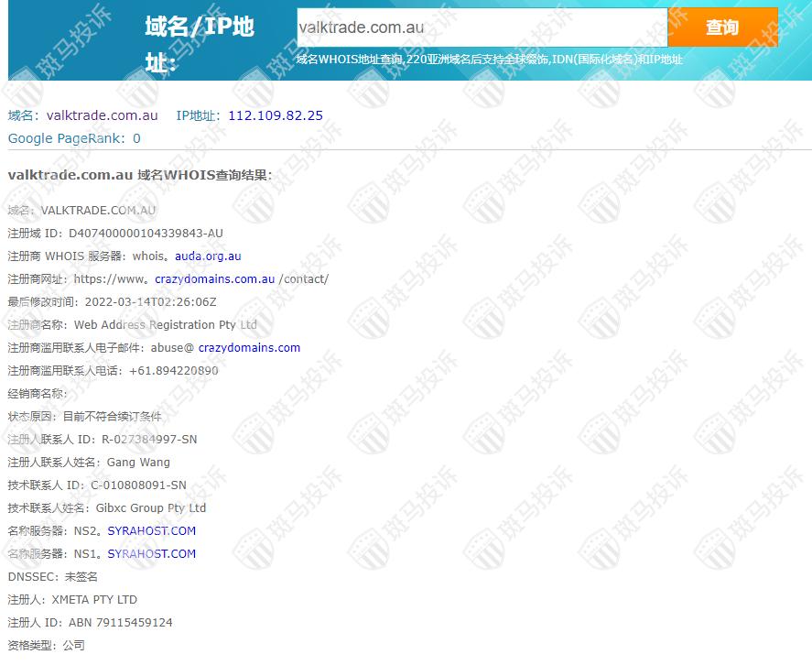Click the 域名/IP地址 header label
This screenshot has width=812, height=665.
point(199,43)
